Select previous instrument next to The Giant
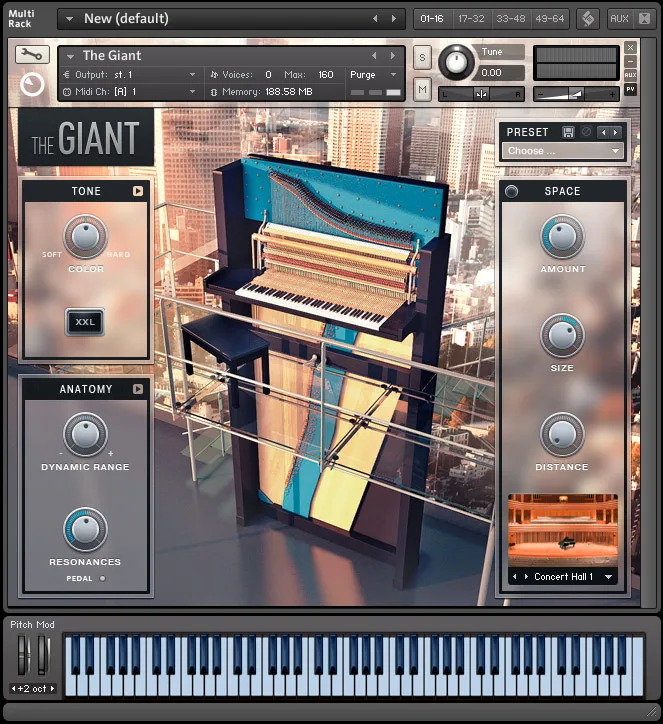This screenshot has height=724, width=663. [x=374, y=55]
